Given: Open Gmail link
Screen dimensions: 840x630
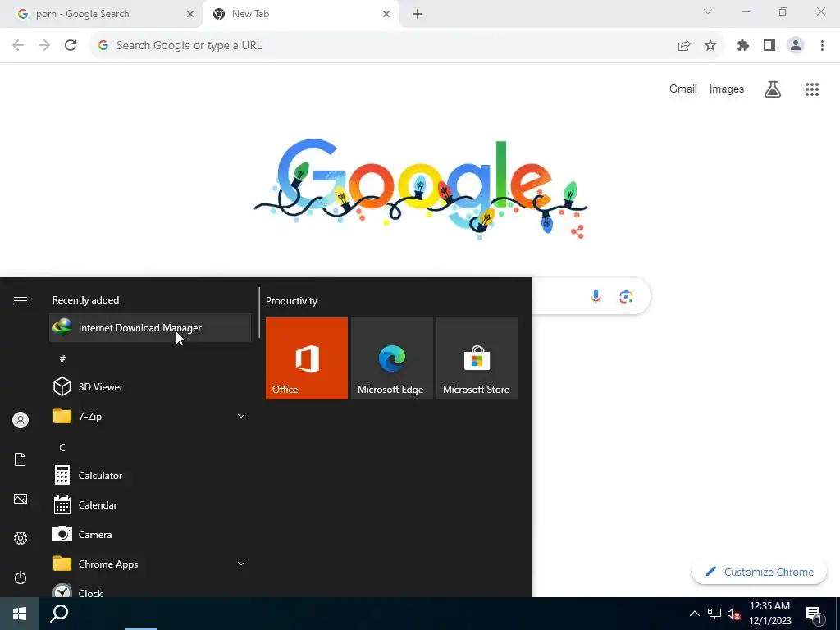Looking at the screenshot, I should (683, 89).
